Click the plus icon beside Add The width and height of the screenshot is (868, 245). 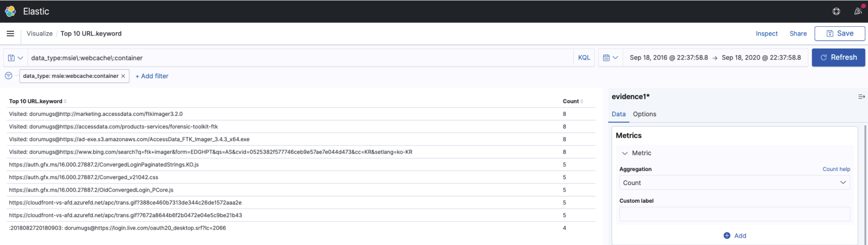(727, 235)
